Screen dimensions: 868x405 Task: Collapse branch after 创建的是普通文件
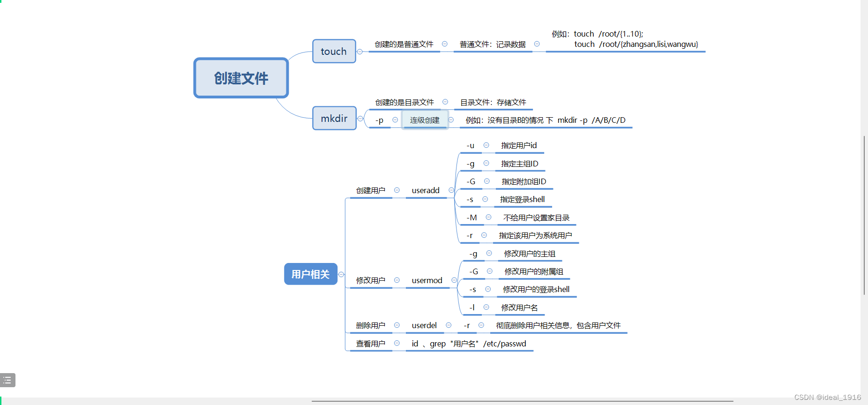pyautogui.click(x=445, y=44)
